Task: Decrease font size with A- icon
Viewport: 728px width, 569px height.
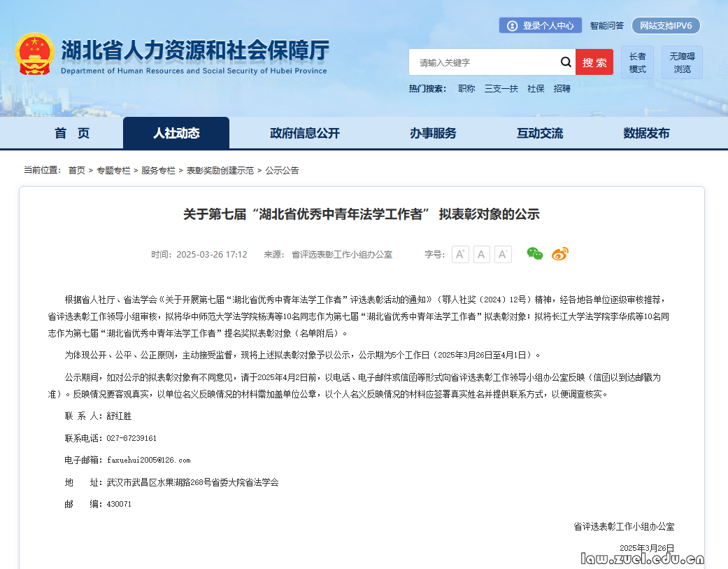Action: tap(503, 255)
